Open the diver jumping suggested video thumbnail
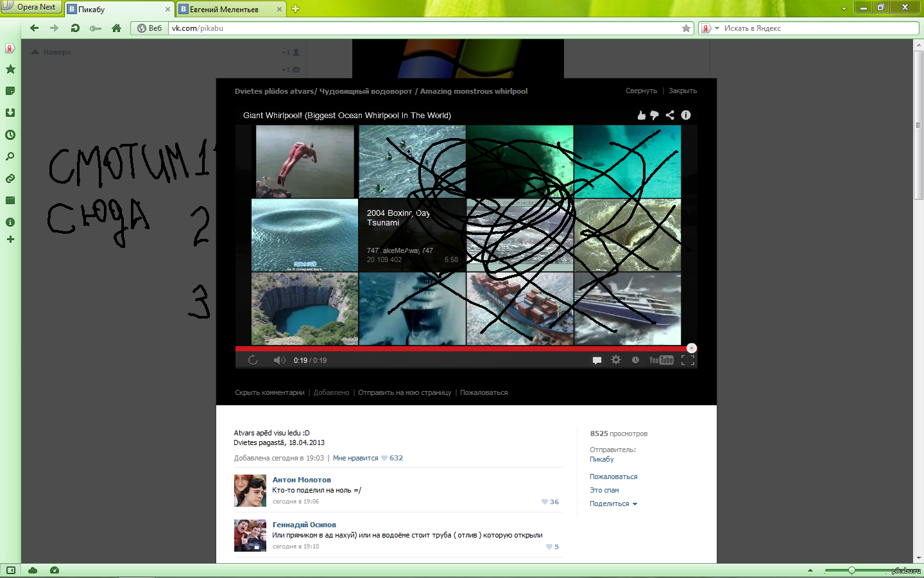The image size is (924, 578). coord(305,161)
